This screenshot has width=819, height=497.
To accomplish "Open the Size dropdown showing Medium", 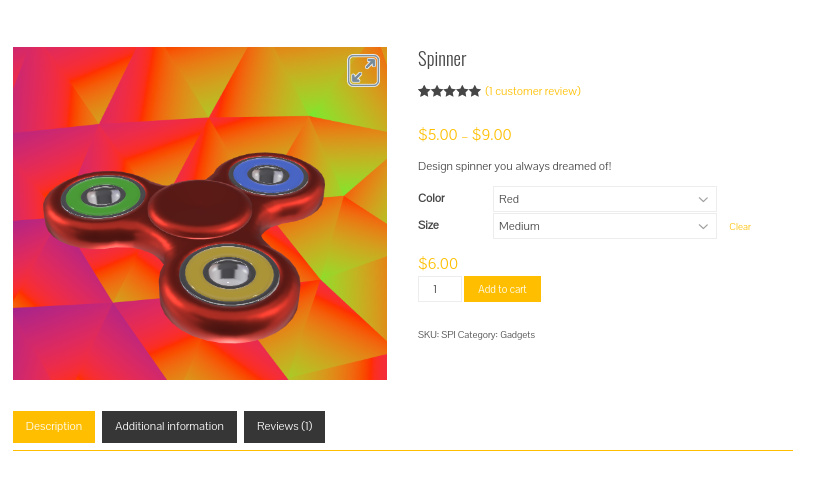I will tap(604, 226).
